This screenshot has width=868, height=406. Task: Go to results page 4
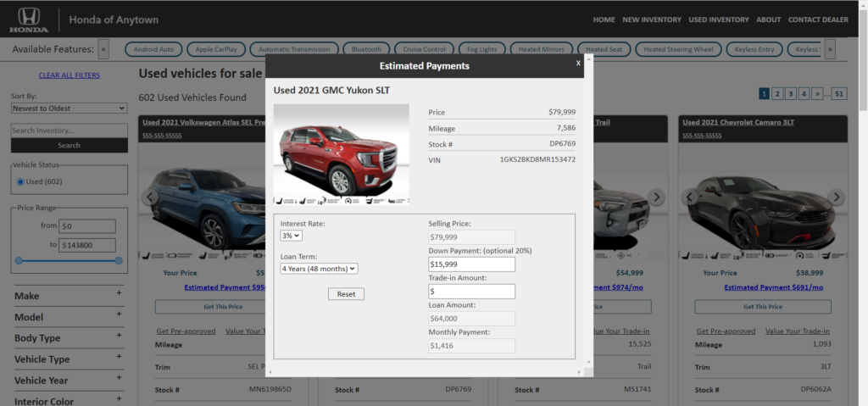pos(804,93)
